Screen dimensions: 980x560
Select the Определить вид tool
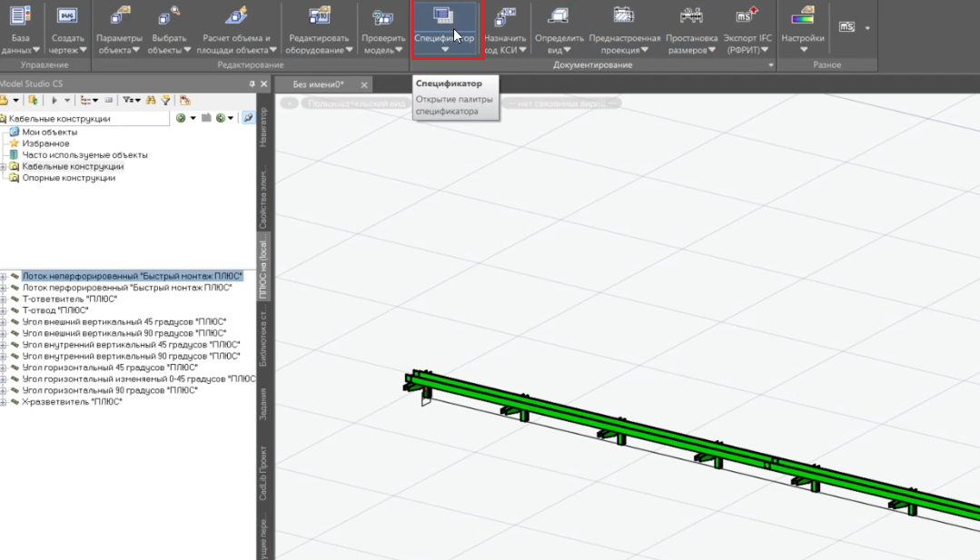[x=559, y=29]
